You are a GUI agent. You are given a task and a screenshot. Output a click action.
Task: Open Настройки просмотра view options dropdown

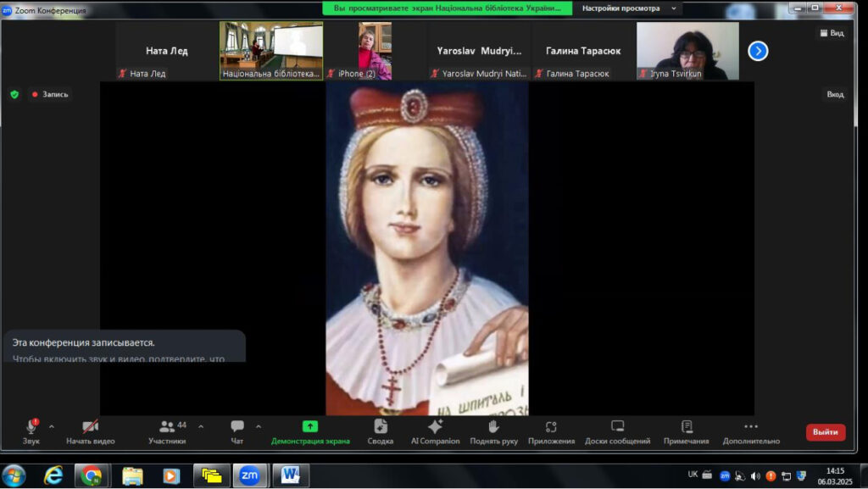click(x=629, y=8)
